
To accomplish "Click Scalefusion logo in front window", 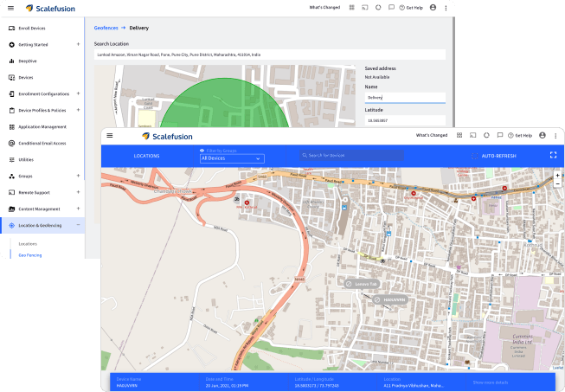I will tap(167, 137).
